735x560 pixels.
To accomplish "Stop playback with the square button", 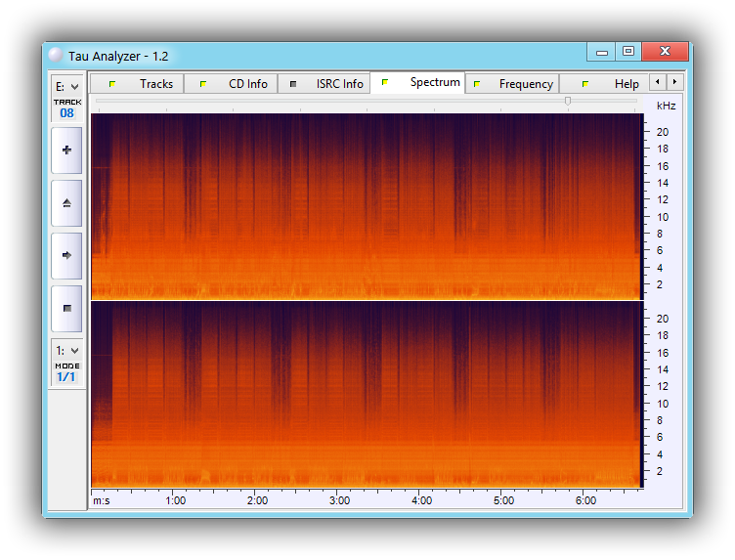I will point(66,309).
